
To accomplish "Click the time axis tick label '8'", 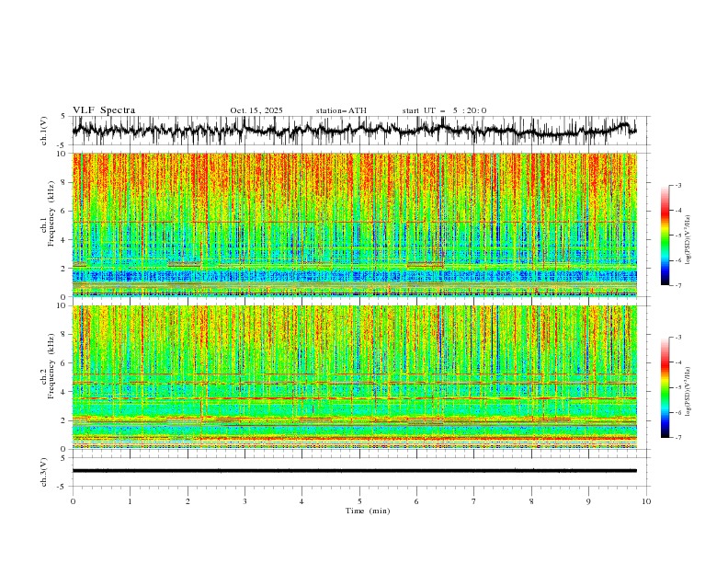I will click(531, 501).
